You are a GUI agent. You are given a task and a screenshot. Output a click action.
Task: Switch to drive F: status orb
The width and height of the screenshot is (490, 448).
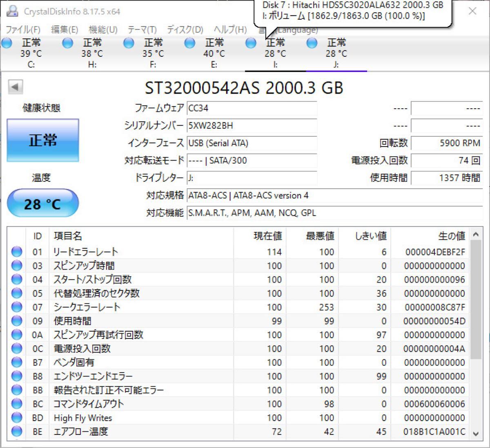tap(129, 43)
